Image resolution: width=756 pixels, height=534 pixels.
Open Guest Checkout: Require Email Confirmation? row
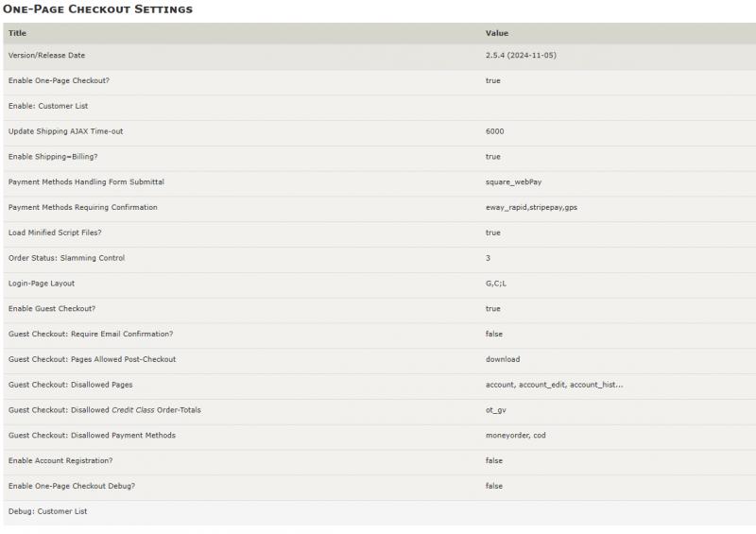coord(380,335)
